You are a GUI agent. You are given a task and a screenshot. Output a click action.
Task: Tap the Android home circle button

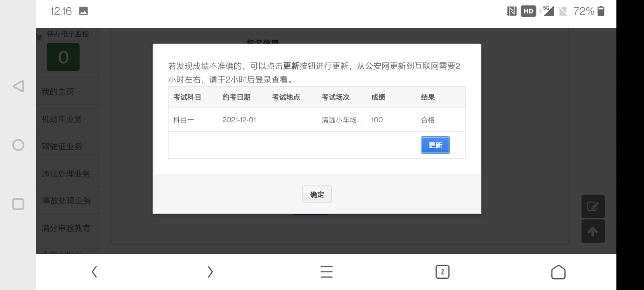pos(18,145)
